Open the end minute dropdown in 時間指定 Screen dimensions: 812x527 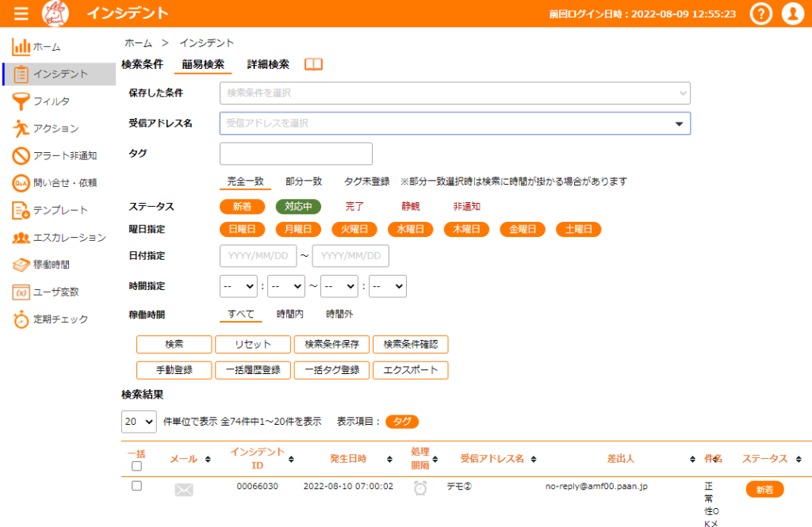click(x=387, y=286)
